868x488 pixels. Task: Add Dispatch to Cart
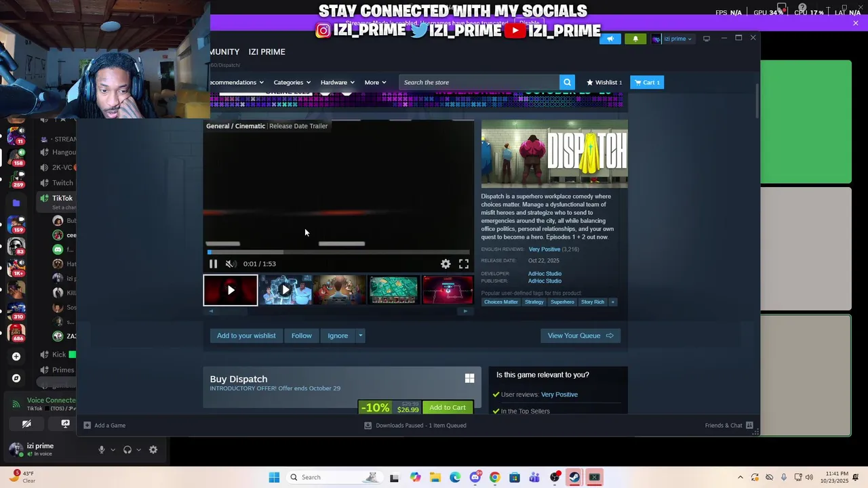448,407
